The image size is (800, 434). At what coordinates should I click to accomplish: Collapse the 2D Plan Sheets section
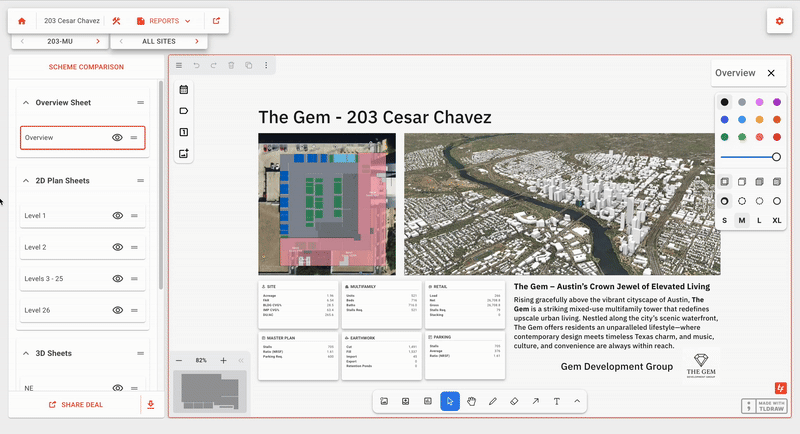[26, 181]
